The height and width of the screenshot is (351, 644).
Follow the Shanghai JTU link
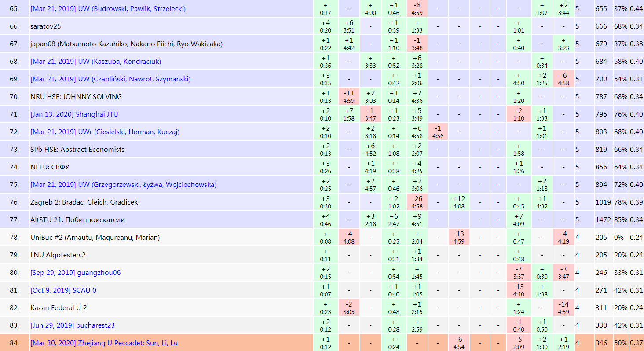click(x=74, y=114)
